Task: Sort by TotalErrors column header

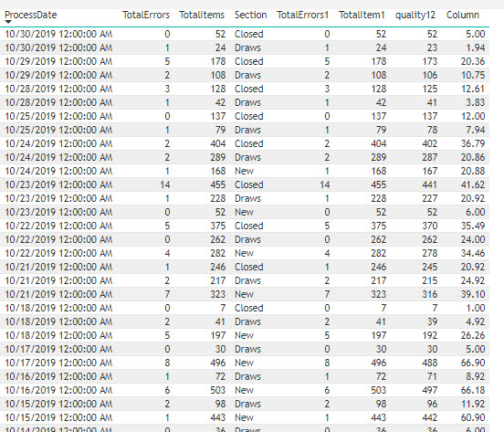Action: 146,15
